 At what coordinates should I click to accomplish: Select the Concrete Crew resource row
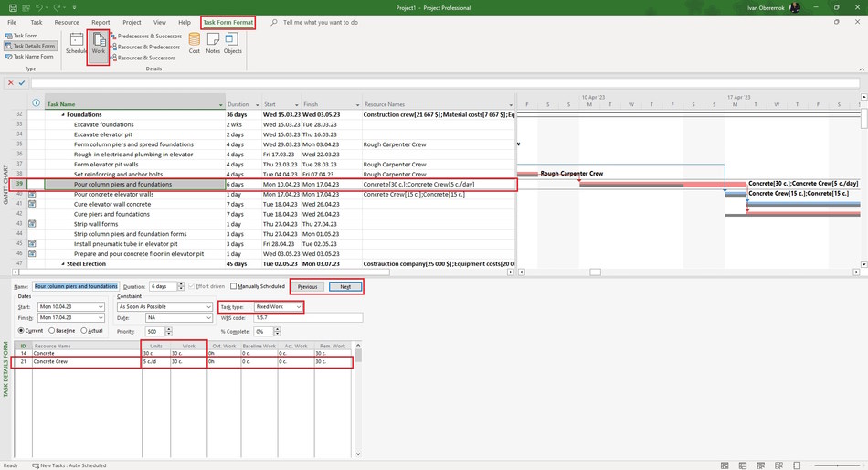[182, 361]
